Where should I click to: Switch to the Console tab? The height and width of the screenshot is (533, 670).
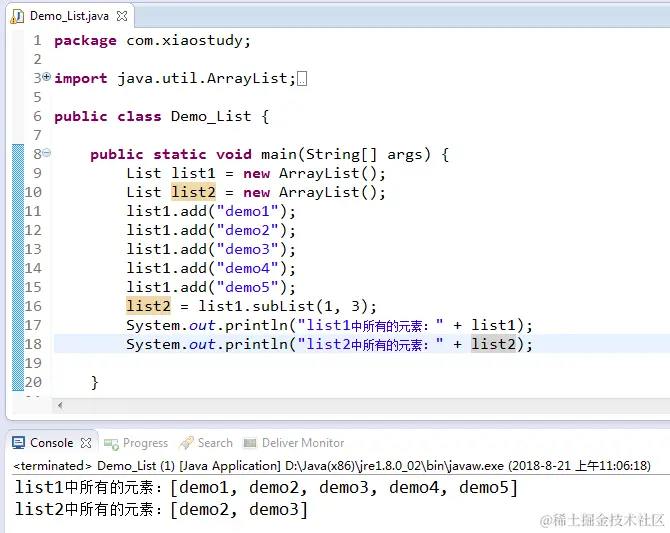51,443
